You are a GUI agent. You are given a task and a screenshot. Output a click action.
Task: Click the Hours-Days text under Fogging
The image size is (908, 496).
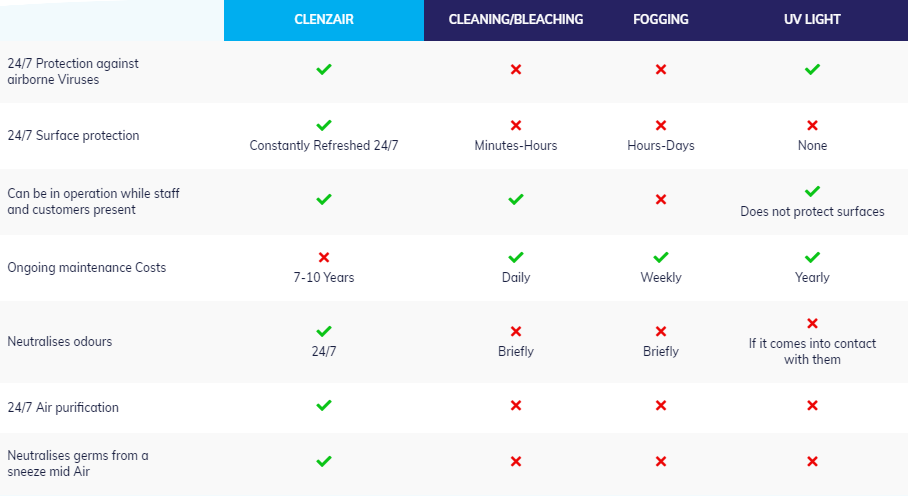[661, 145]
